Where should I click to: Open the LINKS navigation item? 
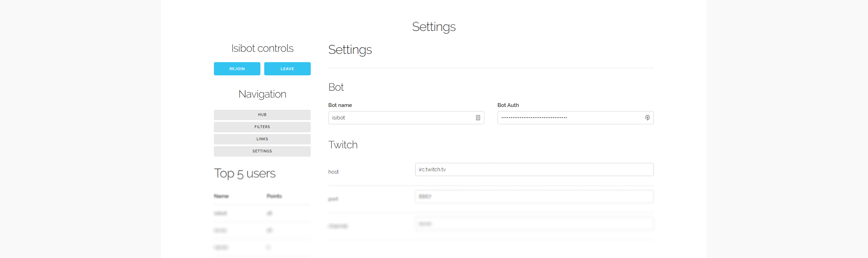click(x=262, y=139)
